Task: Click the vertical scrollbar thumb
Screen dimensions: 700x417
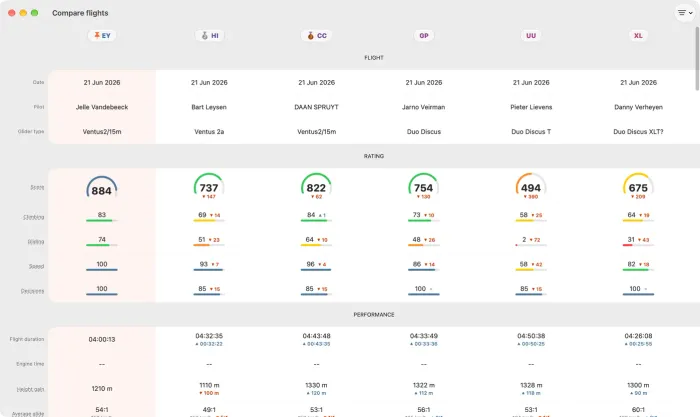Action: [697, 58]
